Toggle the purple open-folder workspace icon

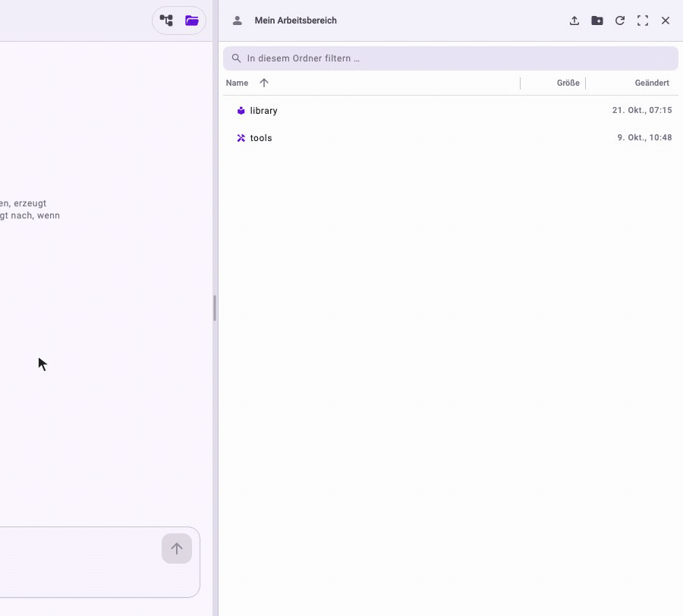point(192,20)
